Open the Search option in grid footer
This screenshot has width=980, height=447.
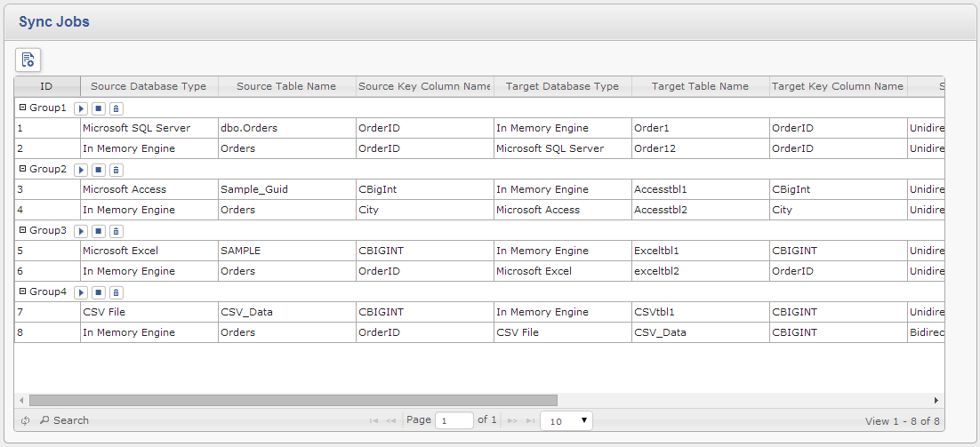[64, 420]
